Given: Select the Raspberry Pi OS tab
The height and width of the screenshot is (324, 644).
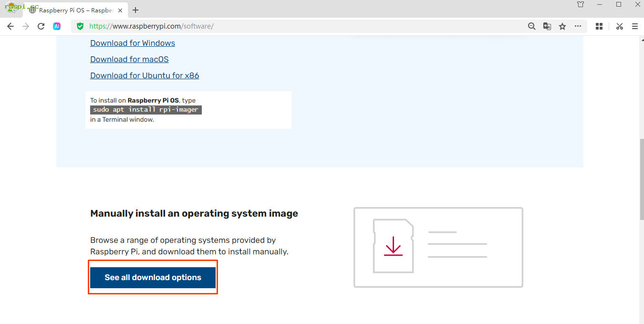Looking at the screenshot, I should (75, 10).
